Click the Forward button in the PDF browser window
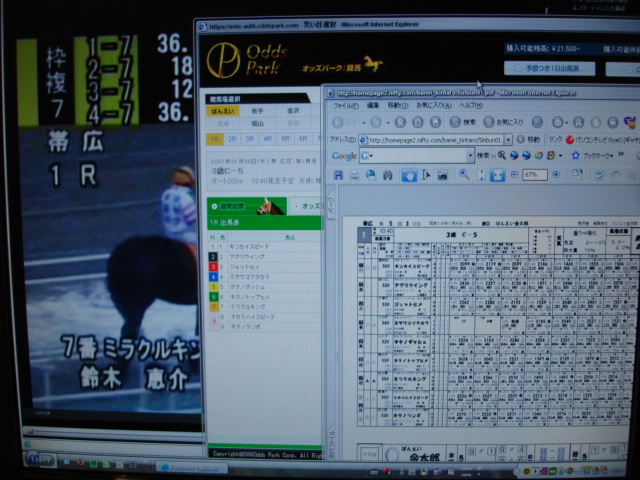Image resolution: width=640 pixels, height=480 pixels. [x=376, y=122]
